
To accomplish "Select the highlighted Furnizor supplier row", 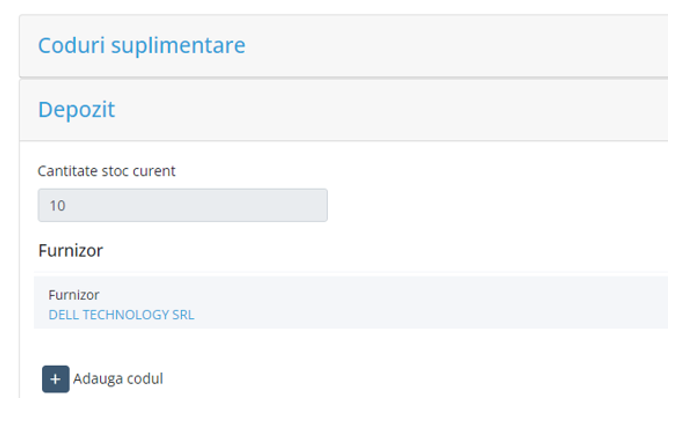I will (x=350, y=303).
